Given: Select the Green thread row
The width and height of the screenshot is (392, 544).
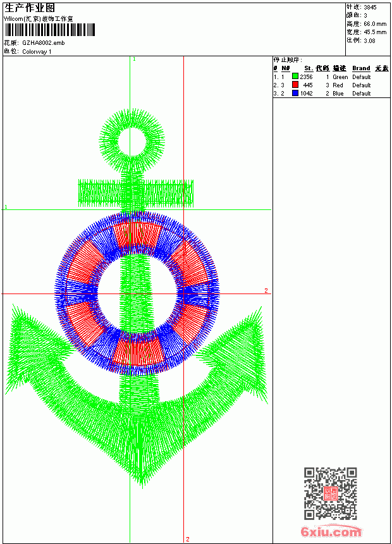Looking at the screenshot, I should pos(331,77).
